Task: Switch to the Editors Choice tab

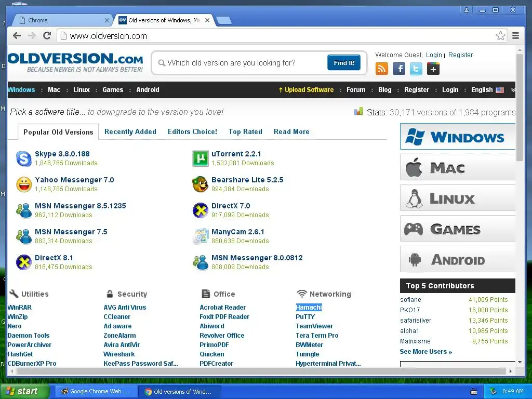Action: pos(192,131)
